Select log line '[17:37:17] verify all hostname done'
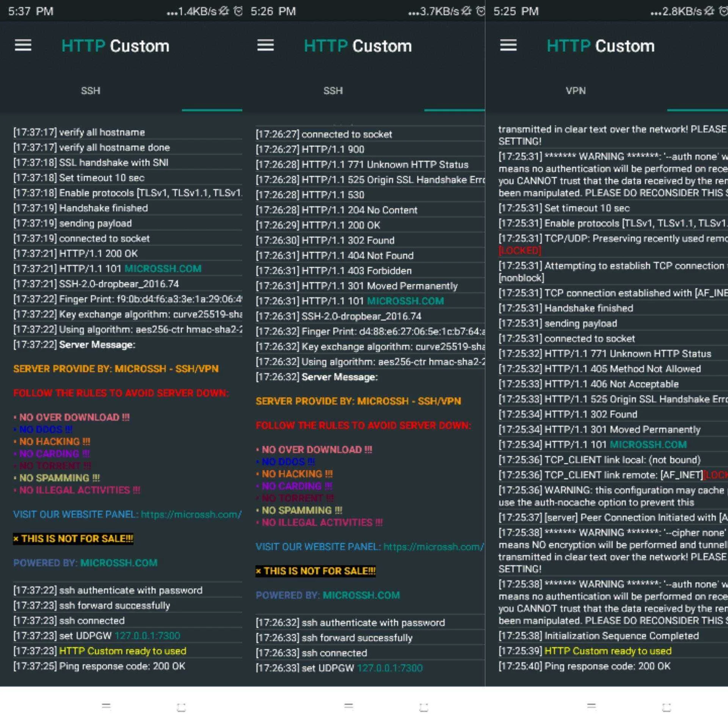The height and width of the screenshot is (728, 728). pyautogui.click(x=92, y=147)
